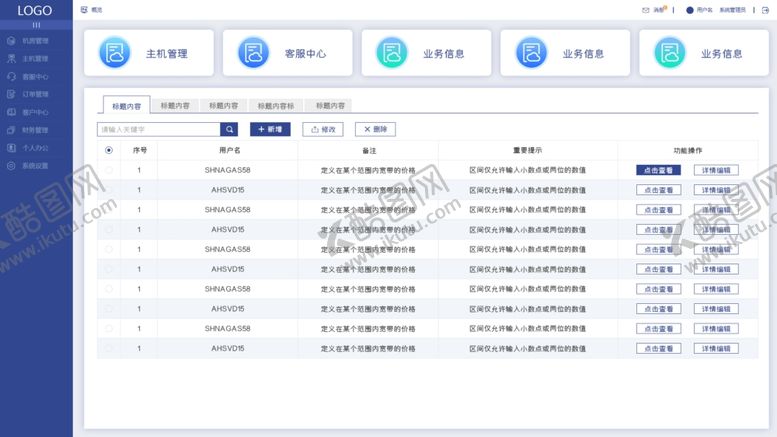Click the 删除 delete button
777x437 pixels.
pyautogui.click(x=375, y=129)
